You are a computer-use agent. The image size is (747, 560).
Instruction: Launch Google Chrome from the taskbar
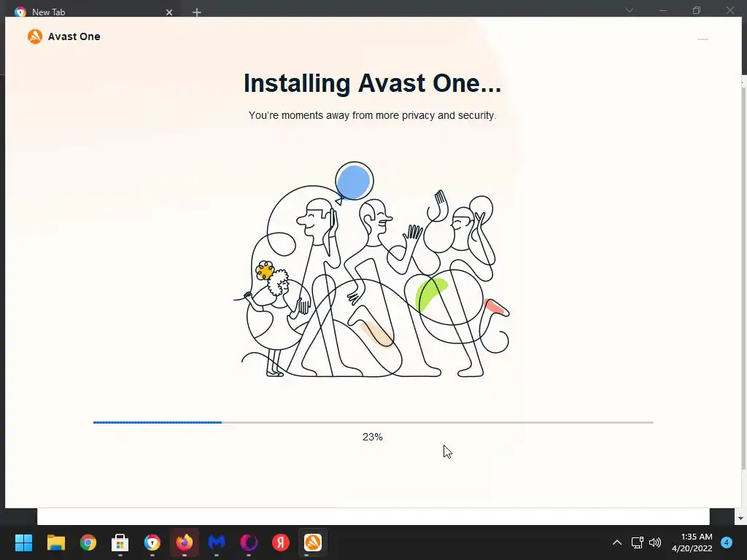(x=88, y=542)
